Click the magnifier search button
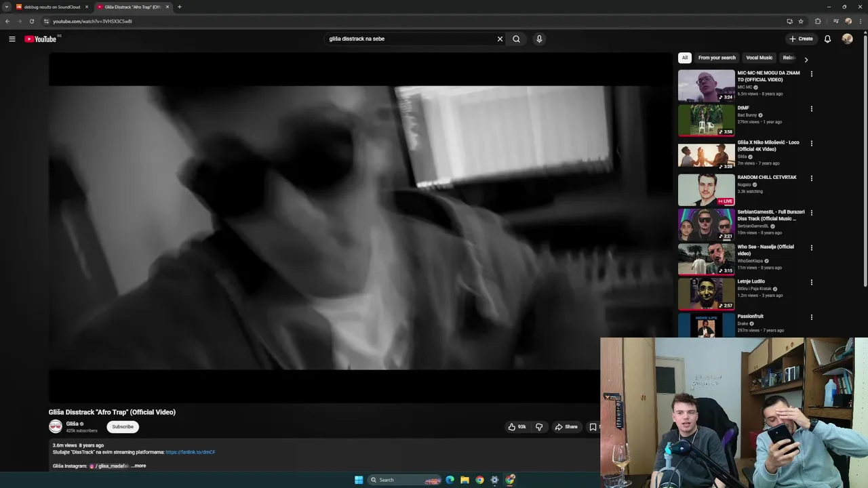Image resolution: width=868 pixels, height=488 pixels. (516, 39)
